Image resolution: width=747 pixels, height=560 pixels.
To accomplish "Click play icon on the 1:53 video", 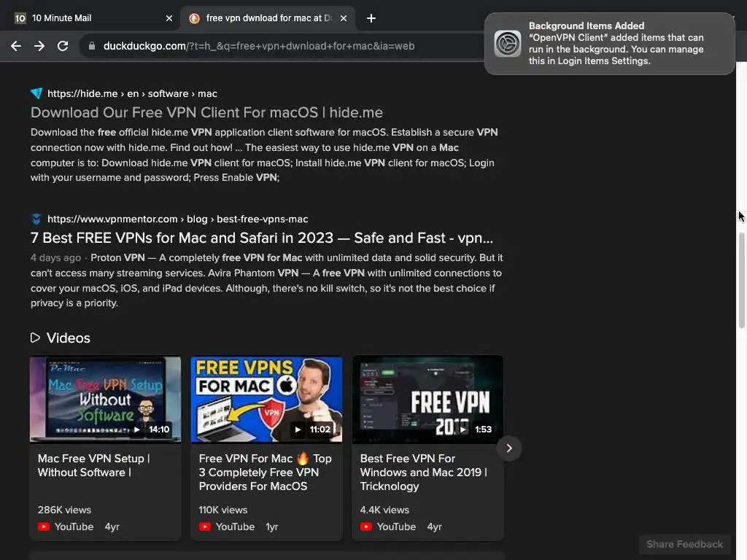I will pyautogui.click(x=462, y=429).
